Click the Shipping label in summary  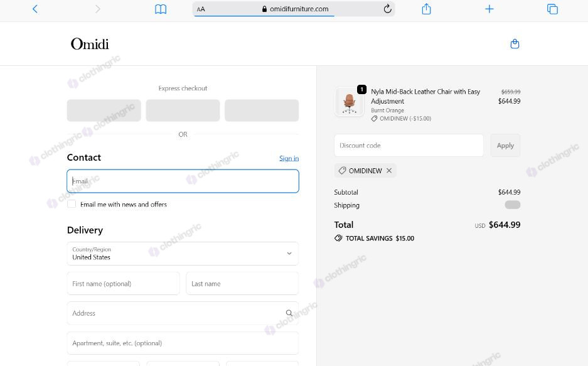pos(346,205)
